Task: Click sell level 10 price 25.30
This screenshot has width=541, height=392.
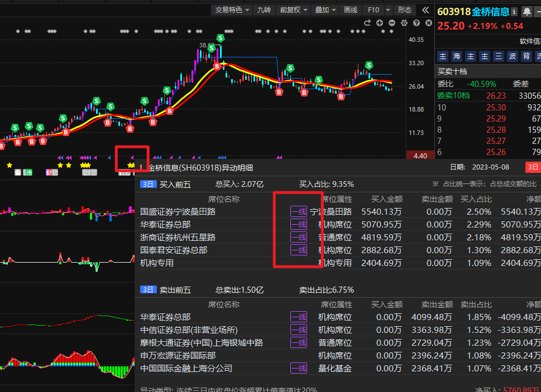Action: point(496,108)
